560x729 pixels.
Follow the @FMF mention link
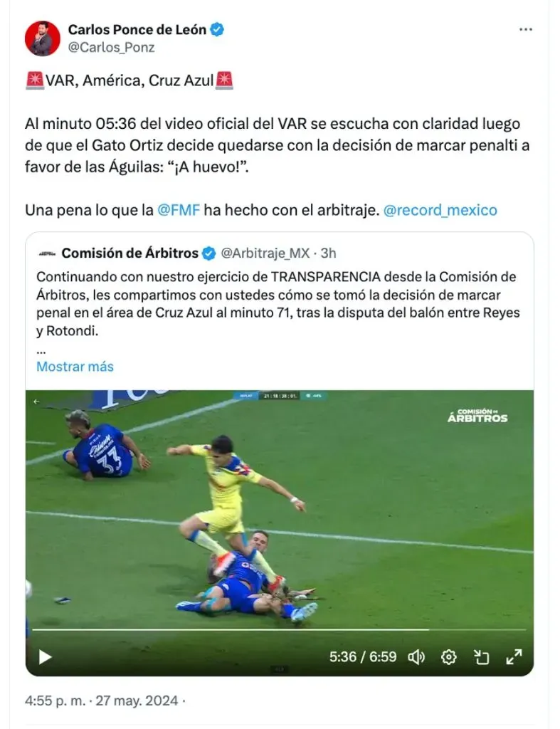[179, 210]
